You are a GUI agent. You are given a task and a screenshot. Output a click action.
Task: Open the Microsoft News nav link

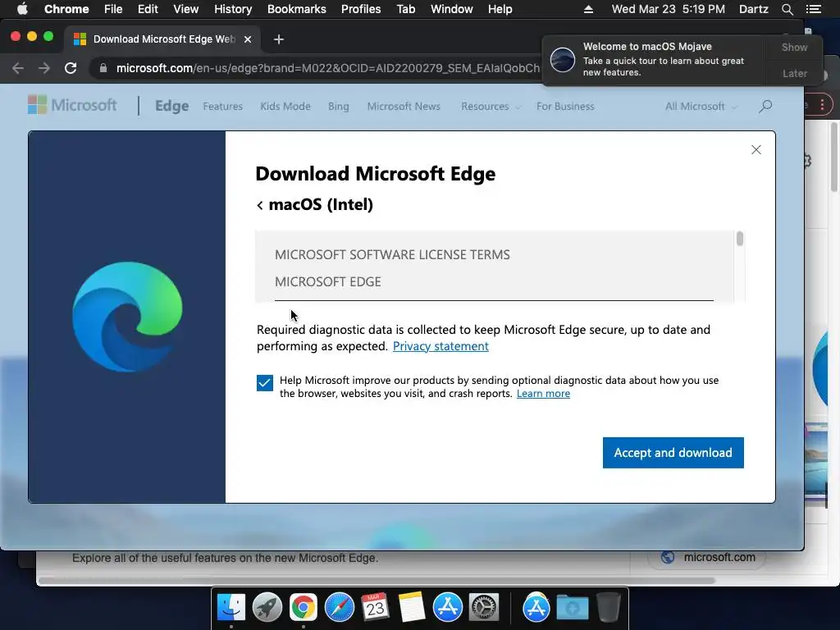[404, 106]
